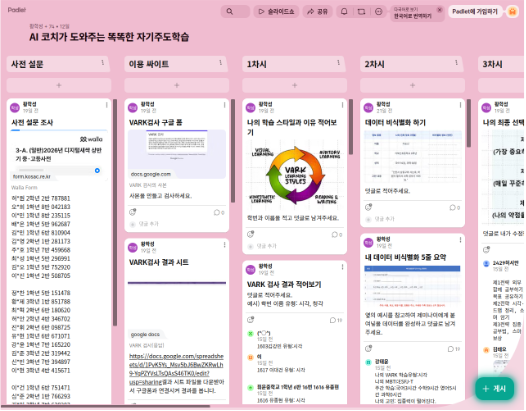
Task: Click the share button in top bar
Action: coord(318,11)
